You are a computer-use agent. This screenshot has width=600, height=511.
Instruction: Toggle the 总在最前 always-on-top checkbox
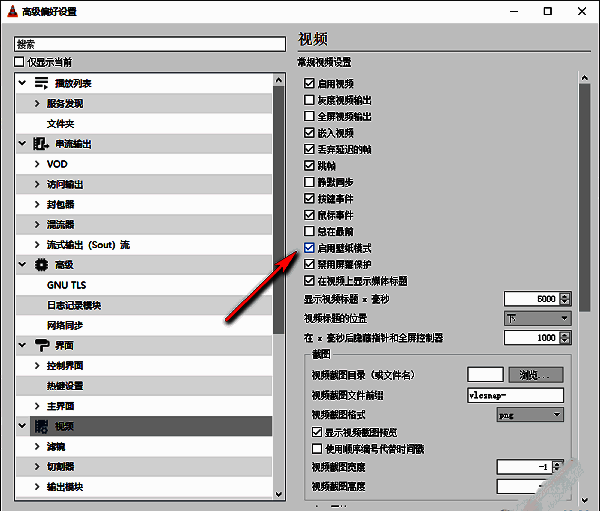click(310, 231)
